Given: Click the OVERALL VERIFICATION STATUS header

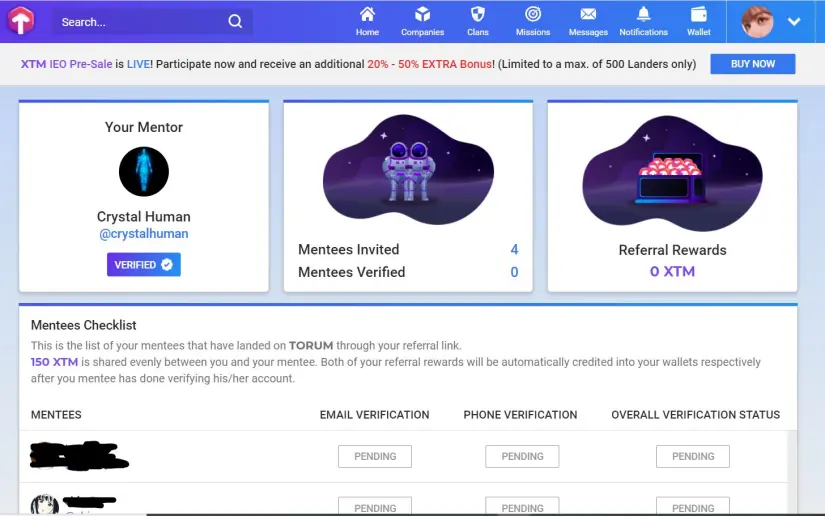Looking at the screenshot, I should tap(695, 415).
